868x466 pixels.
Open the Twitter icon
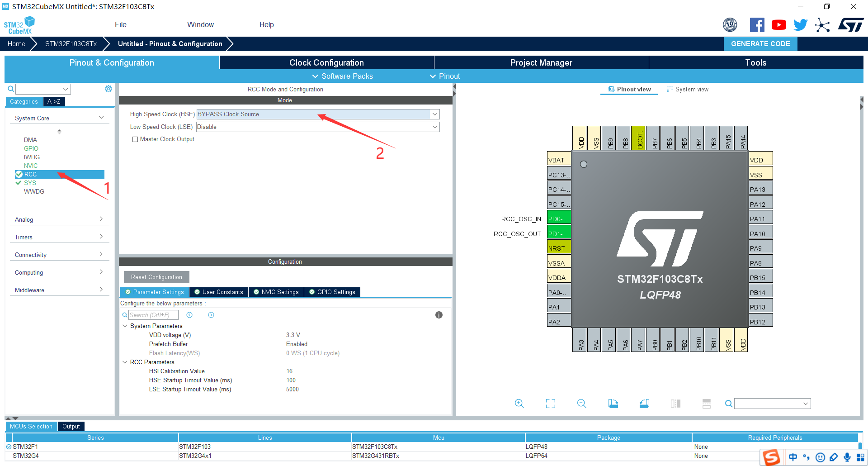pos(800,25)
